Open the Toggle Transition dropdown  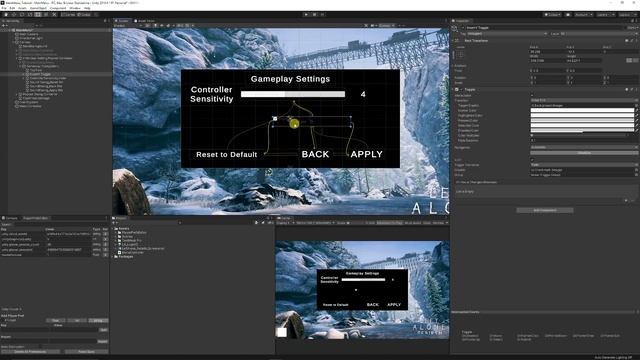584,164
